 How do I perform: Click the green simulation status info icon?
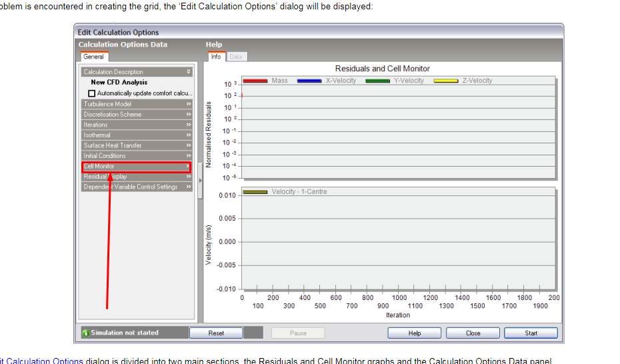click(x=85, y=333)
